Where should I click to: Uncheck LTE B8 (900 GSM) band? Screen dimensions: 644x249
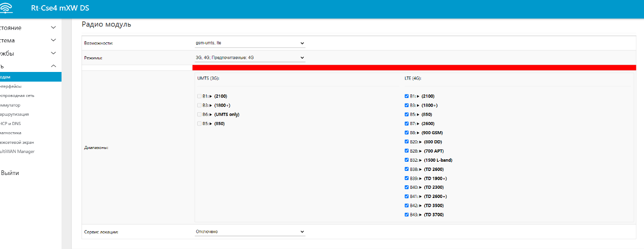407,133
